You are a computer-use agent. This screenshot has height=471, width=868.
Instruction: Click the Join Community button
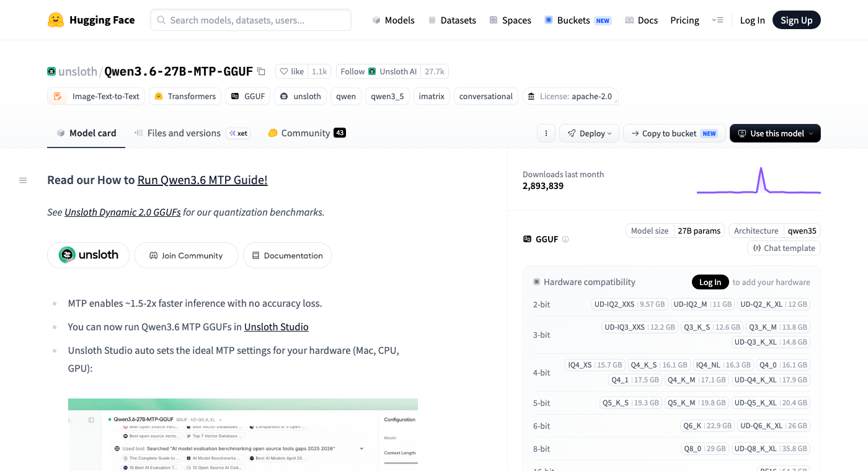tap(186, 255)
